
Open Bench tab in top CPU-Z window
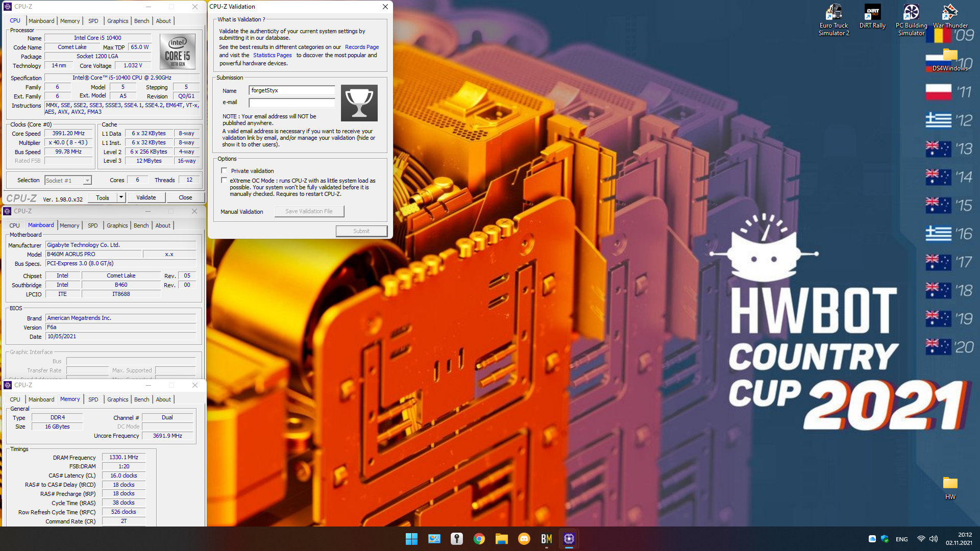click(x=142, y=21)
